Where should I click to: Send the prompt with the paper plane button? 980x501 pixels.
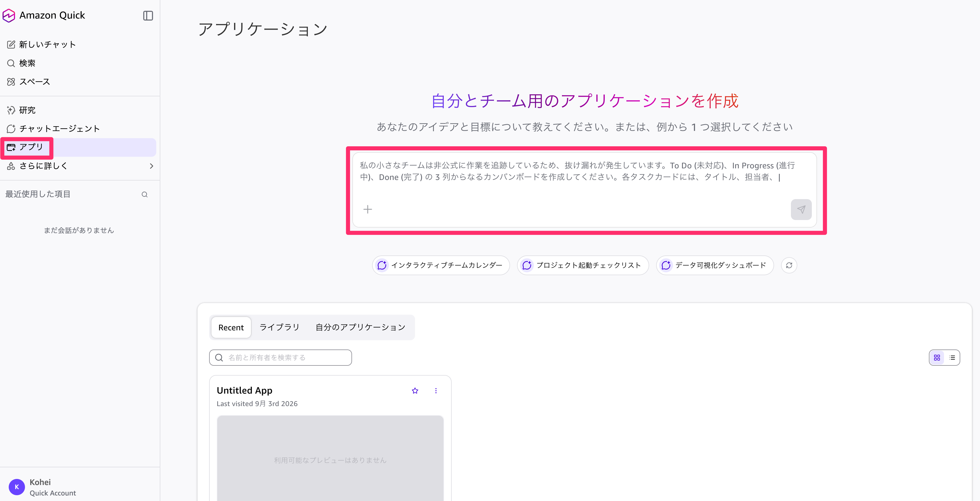(801, 210)
